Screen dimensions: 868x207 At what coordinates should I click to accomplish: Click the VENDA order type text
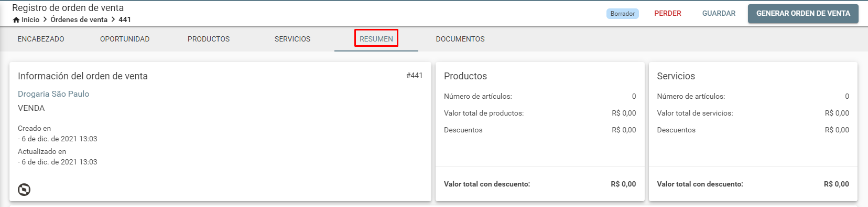pyautogui.click(x=31, y=108)
